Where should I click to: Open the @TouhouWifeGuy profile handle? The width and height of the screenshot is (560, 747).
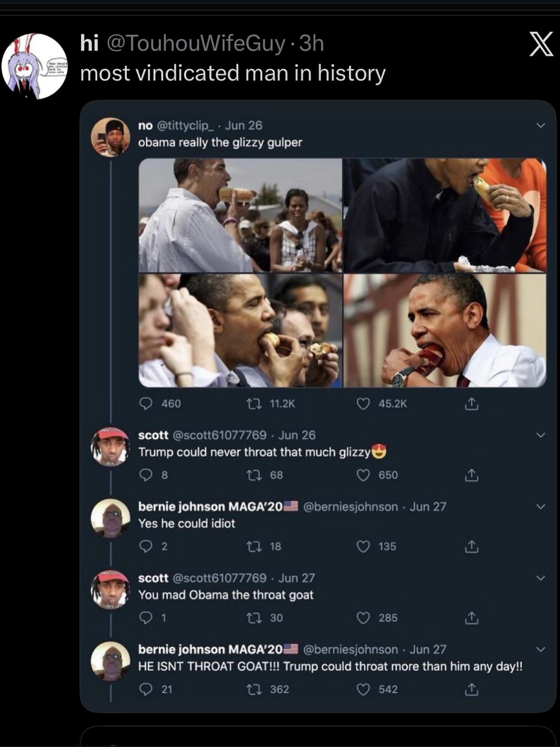(x=196, y=43)
